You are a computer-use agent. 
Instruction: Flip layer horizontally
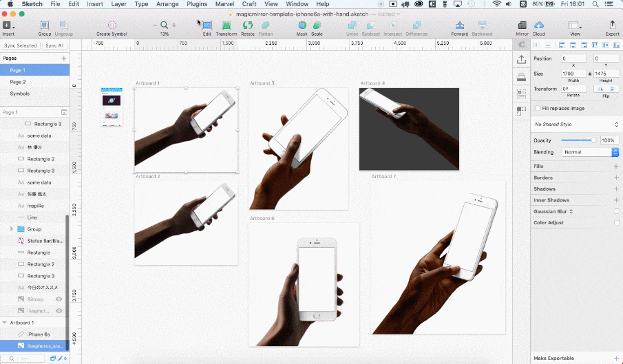[x=600, y=89]
